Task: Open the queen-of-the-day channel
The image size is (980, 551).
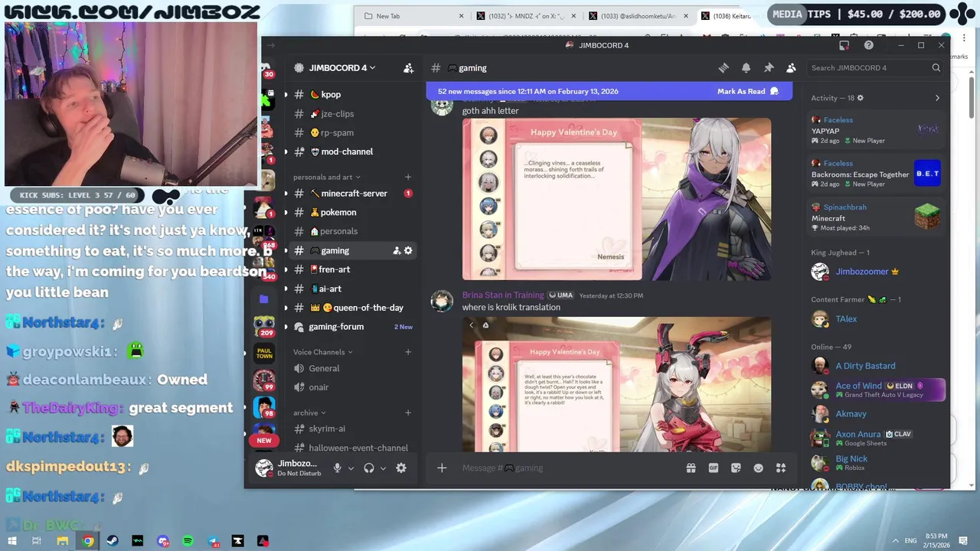Action: (x=352, y=308)
